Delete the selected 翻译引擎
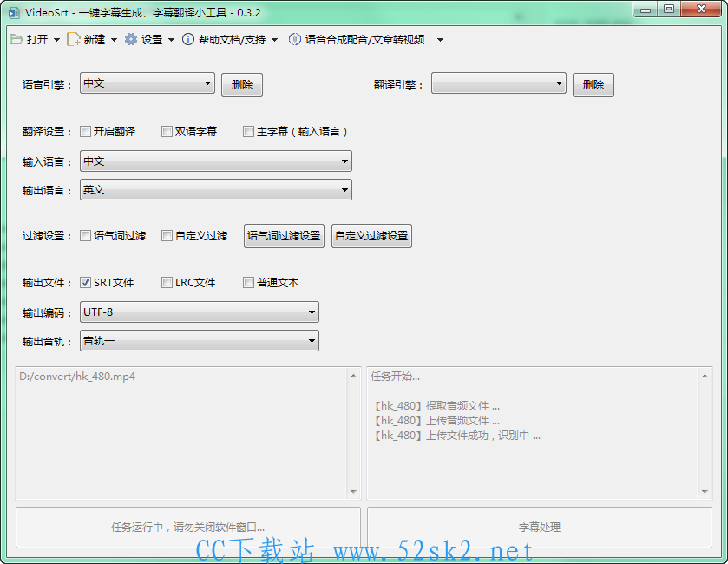 (x=594, y=85)
